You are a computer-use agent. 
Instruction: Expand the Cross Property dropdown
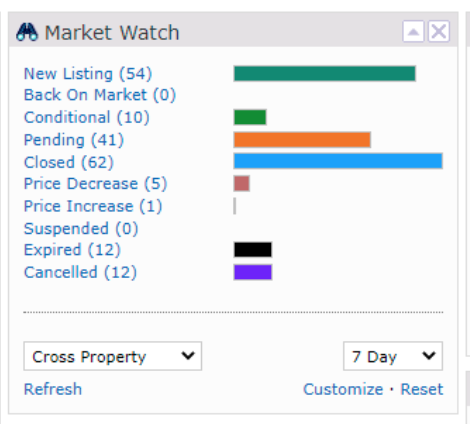pos(113,356)
